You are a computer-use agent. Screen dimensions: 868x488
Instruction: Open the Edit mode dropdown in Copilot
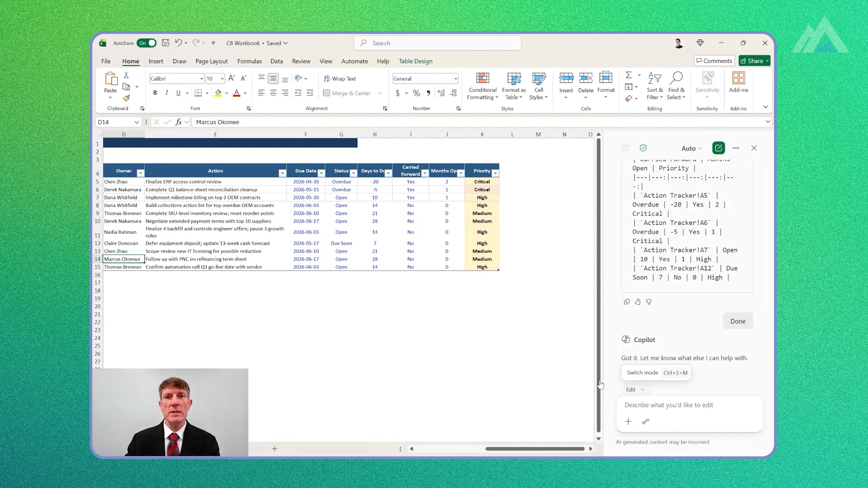tap(635, 389)
